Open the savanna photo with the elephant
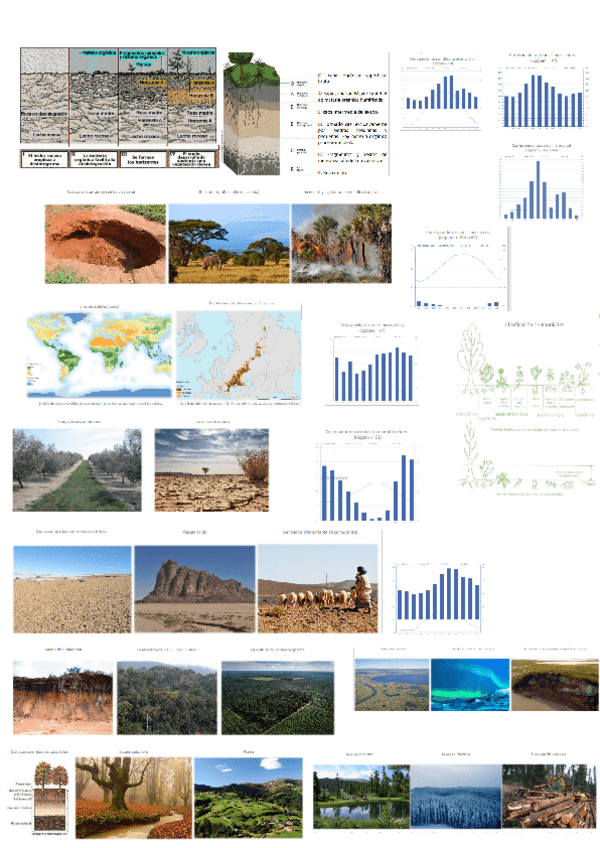 [x=229, y=244]
